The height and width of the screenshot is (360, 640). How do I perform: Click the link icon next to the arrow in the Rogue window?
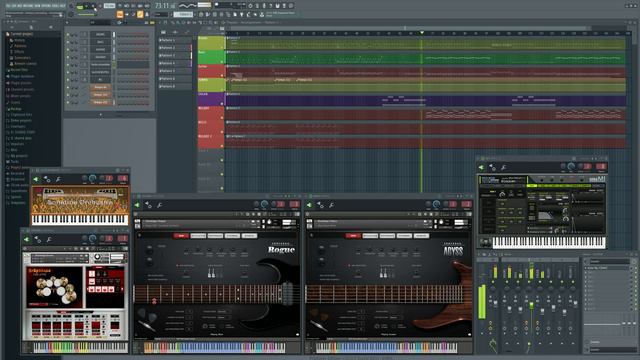pos(149,205)
